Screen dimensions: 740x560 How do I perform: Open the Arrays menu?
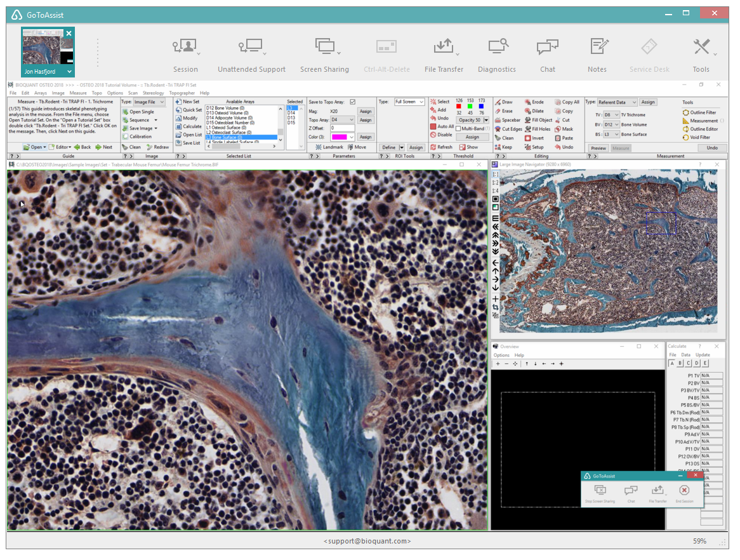(x=41, y=93)
